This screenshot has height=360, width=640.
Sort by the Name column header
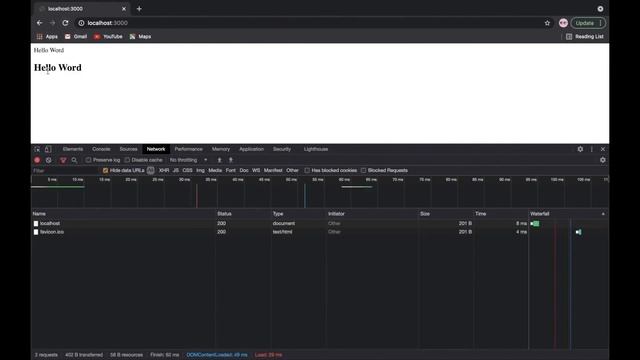tap(123, 214)
